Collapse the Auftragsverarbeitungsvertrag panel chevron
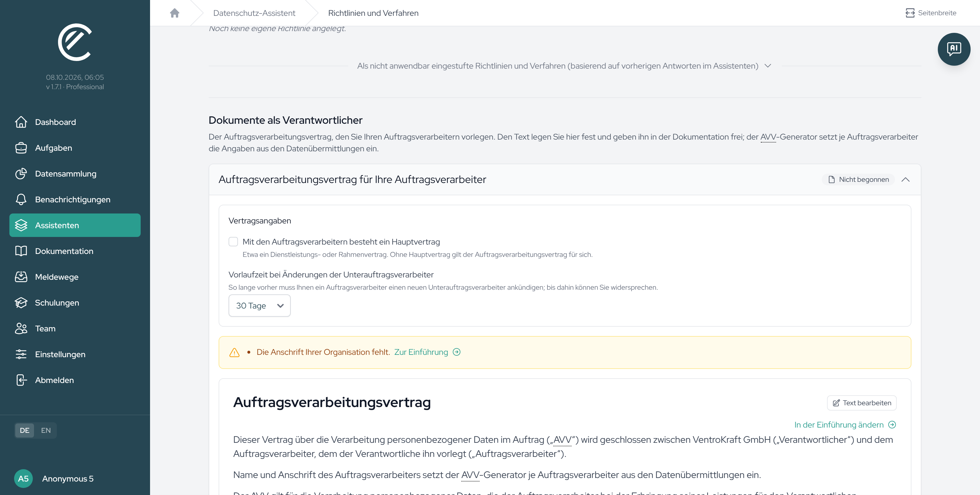 click(906, 179)
